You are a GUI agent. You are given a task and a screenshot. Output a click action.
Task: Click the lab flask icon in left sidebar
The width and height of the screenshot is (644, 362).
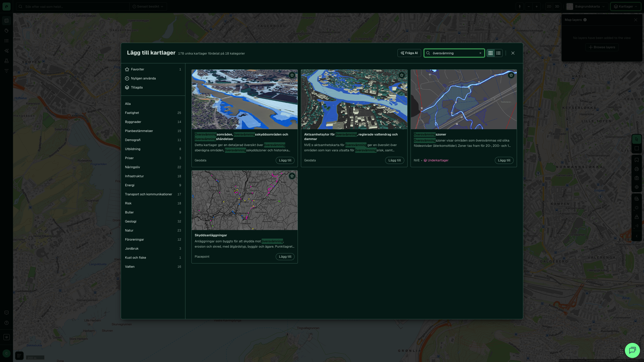(7, 61)
